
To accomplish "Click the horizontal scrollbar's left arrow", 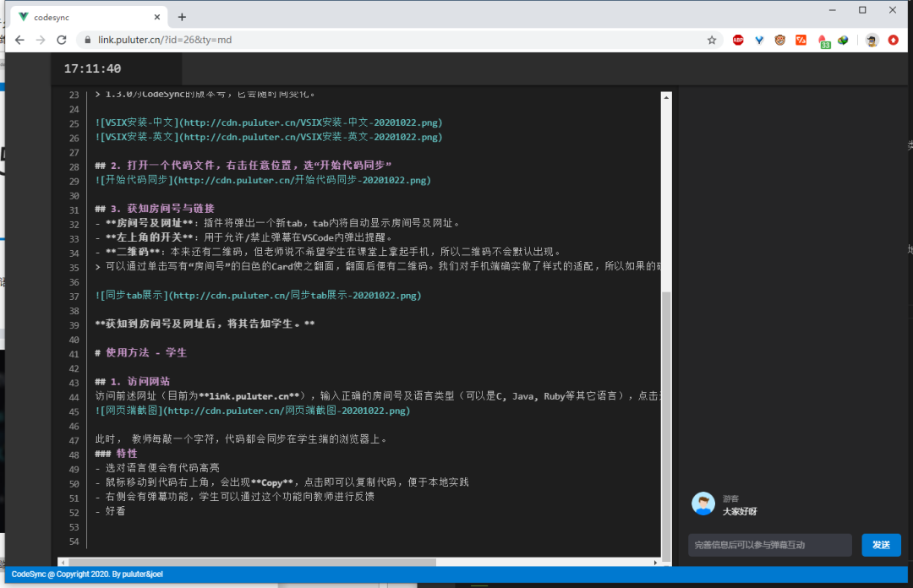I will click(63, 563).
